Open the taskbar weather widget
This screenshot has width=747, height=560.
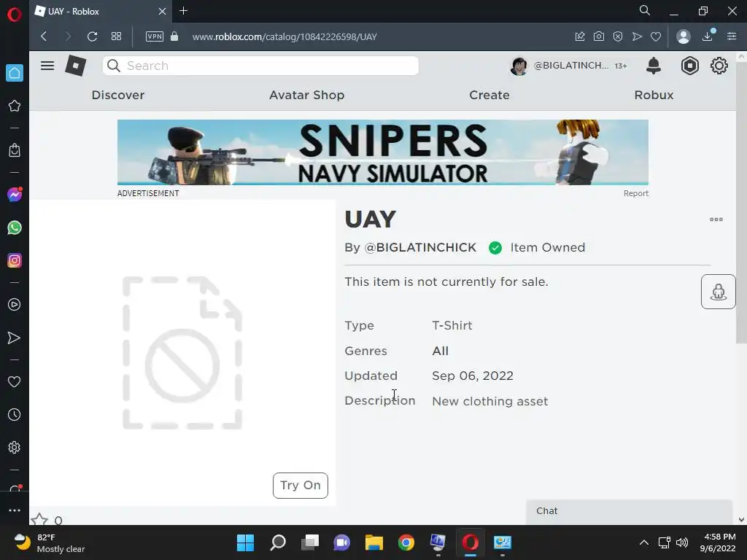pyautogui.click(x=49, y=542)
